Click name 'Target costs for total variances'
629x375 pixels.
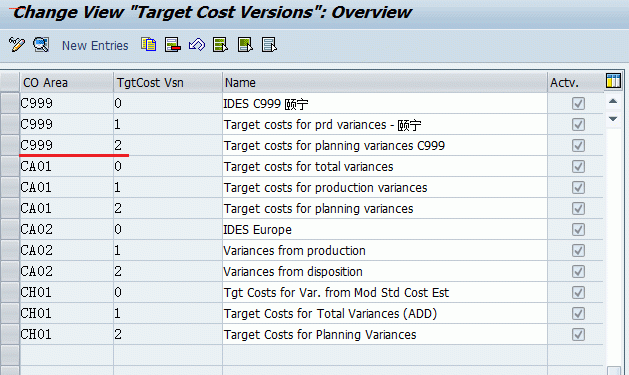click(x=384, y=166)
